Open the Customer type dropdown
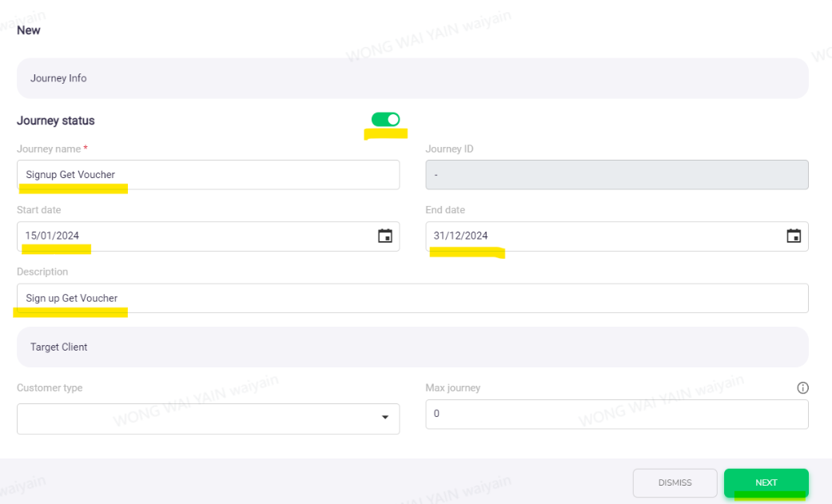This screenshot has height=504, width=832. [x=208, y=419]
